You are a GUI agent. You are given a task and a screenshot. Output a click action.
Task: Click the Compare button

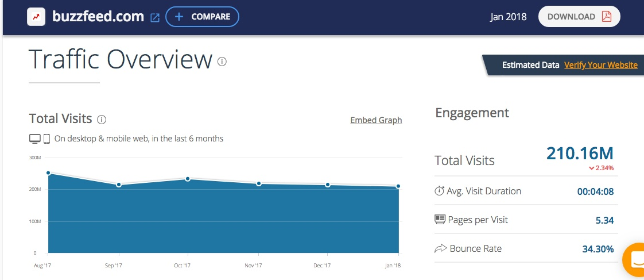click(202, 17)
